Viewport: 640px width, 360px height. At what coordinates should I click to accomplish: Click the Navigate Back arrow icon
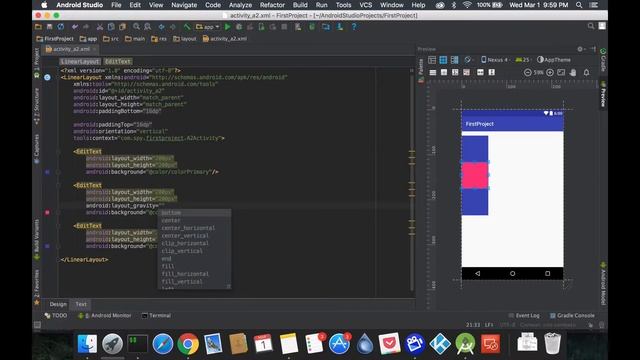pos(162,27)
